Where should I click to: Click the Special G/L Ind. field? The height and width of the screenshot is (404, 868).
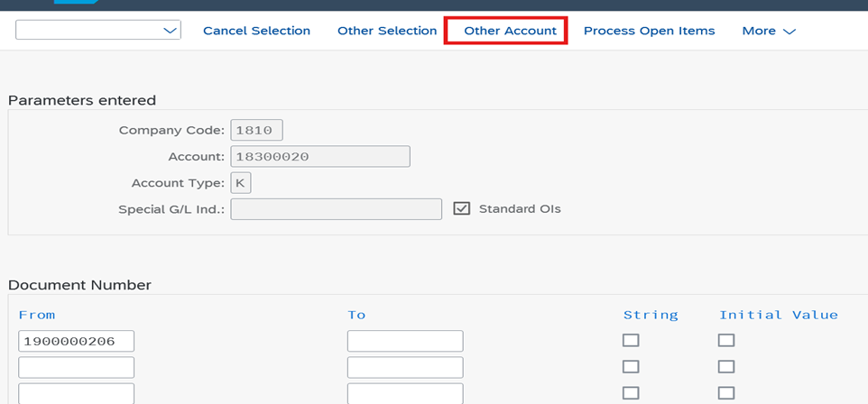tap(336, 209)
